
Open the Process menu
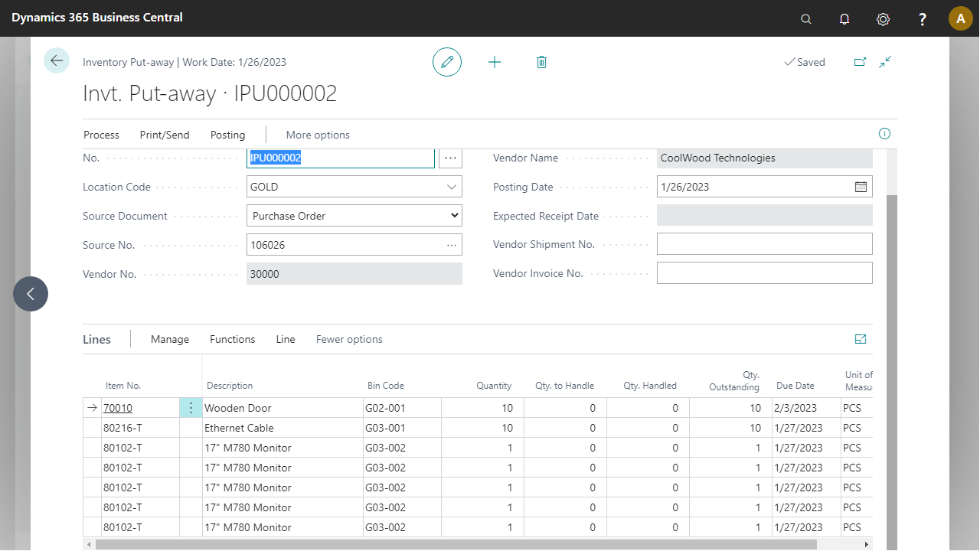[x=101, y=135]
